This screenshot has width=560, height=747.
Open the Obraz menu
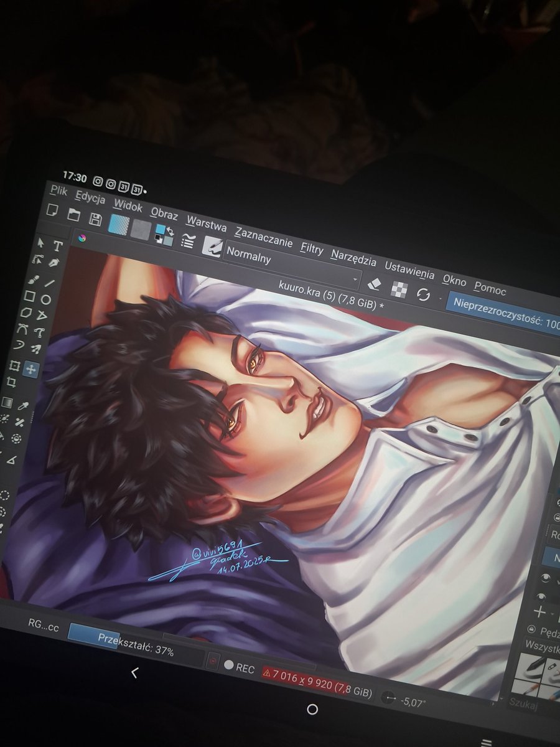click(x=164, y=215)
